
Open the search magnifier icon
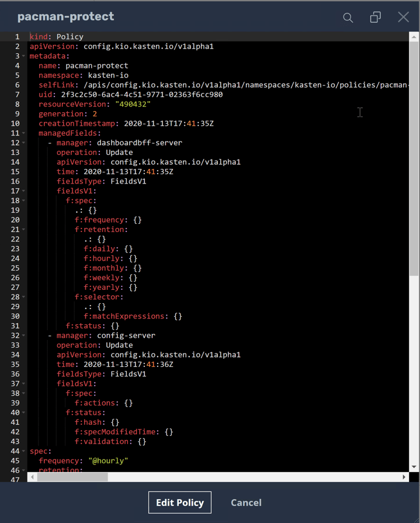pyautogui.click(x=348, y=18)
